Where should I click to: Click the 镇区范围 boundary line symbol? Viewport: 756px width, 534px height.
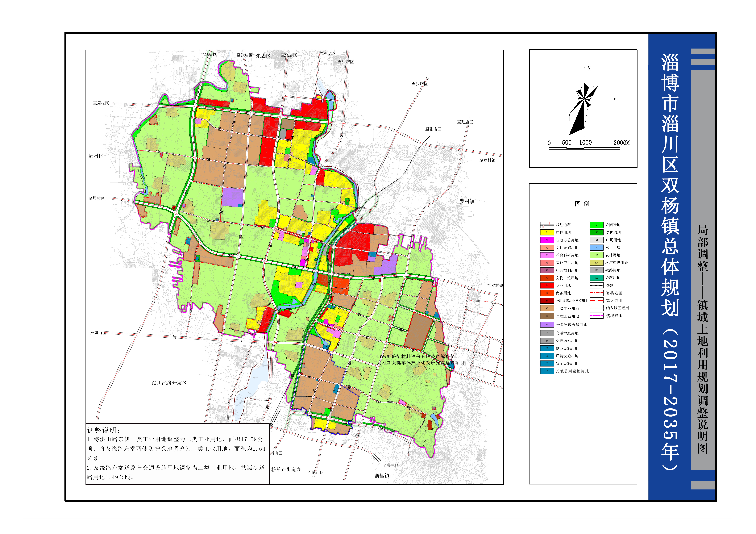(x=597, y=301)
